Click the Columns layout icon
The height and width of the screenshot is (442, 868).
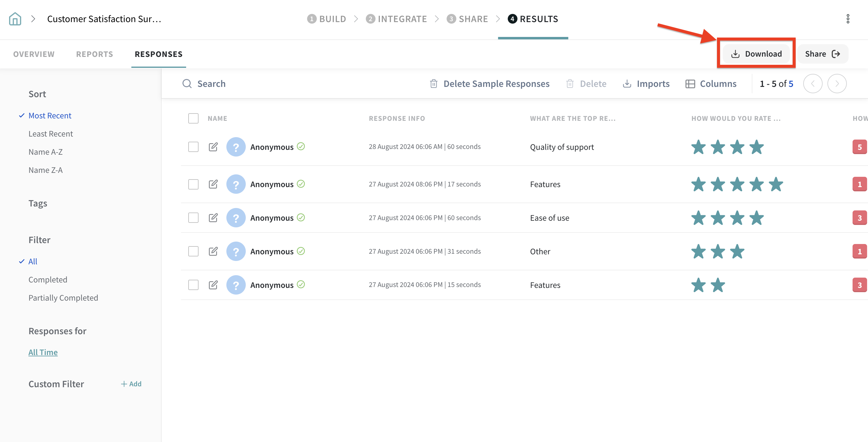click(x=690, y=84)
